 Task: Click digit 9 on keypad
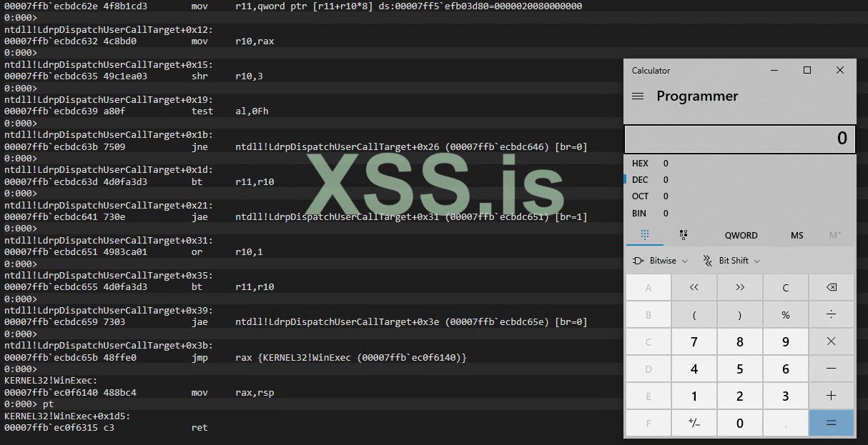[785, 341]
